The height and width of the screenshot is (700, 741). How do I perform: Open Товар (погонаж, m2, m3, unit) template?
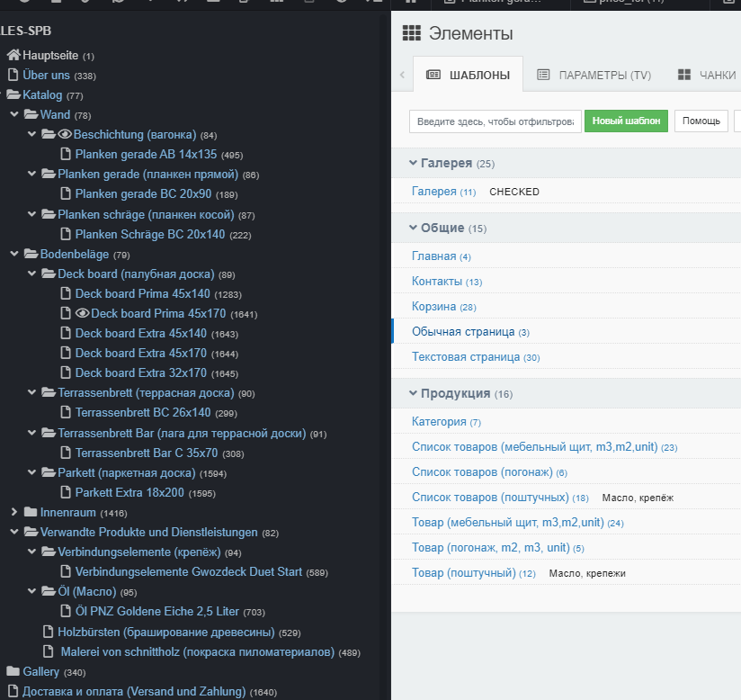coord(498,547)
